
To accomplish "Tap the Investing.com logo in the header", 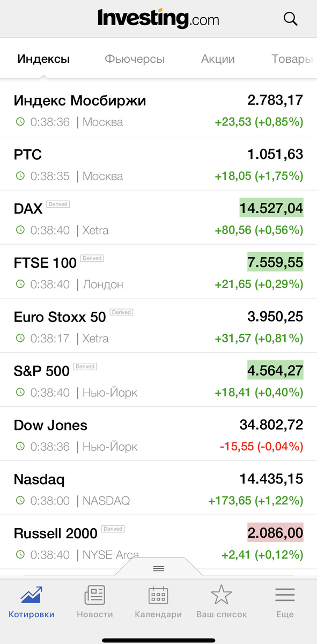I will [x=158, y=18].
